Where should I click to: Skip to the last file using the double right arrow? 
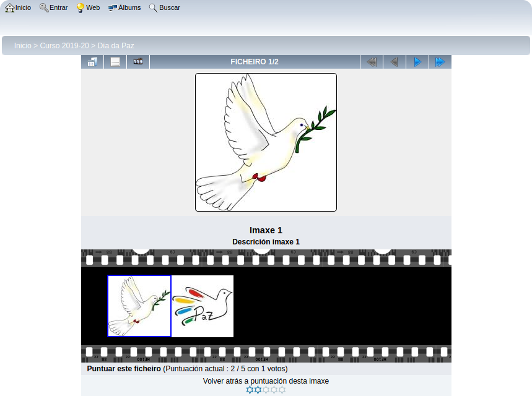coord(440,62)
